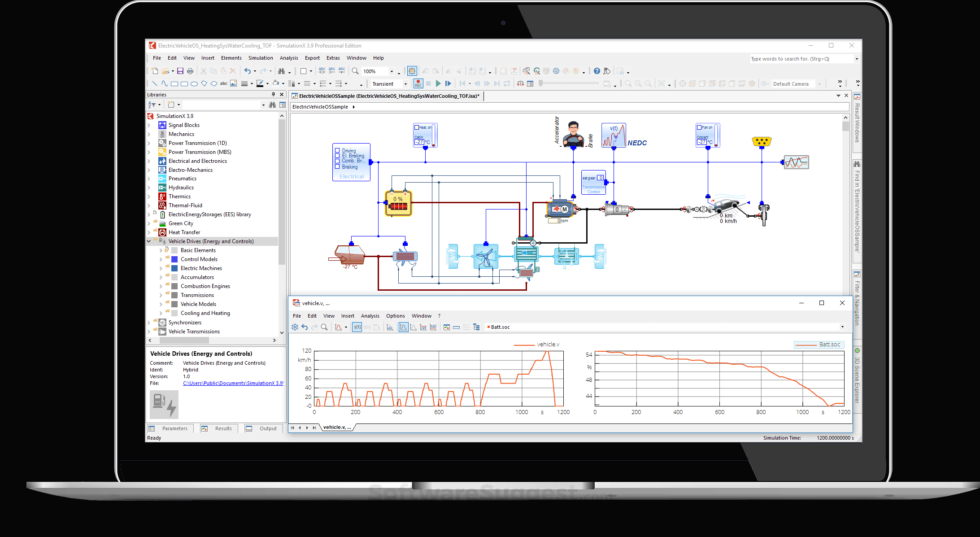Image resolution: width=980 pixels, height=537 pixels.
Task: Open the SimulationX file path link
Action: (x=233, y=383)
